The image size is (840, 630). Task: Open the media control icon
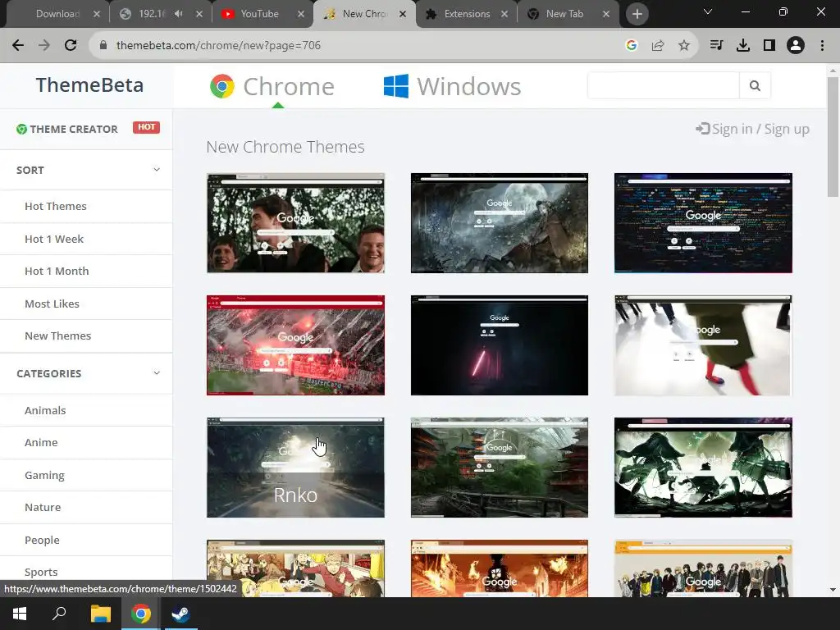(716, 46)
